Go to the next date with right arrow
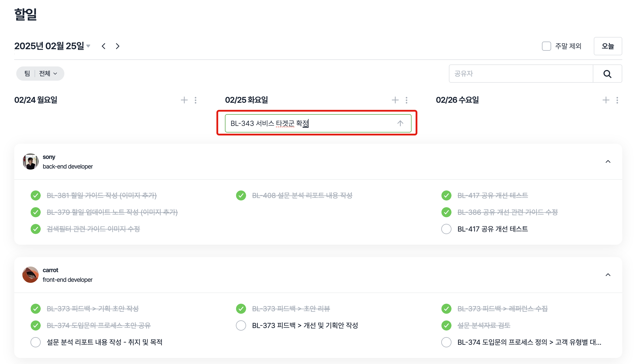The image size is (636, 364). [117, 46]
